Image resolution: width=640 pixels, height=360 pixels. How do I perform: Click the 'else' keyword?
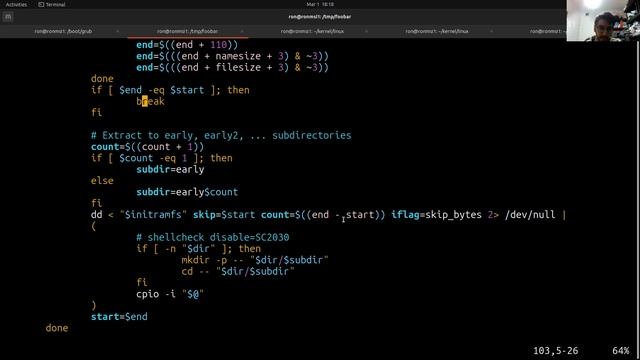[102, 180]
